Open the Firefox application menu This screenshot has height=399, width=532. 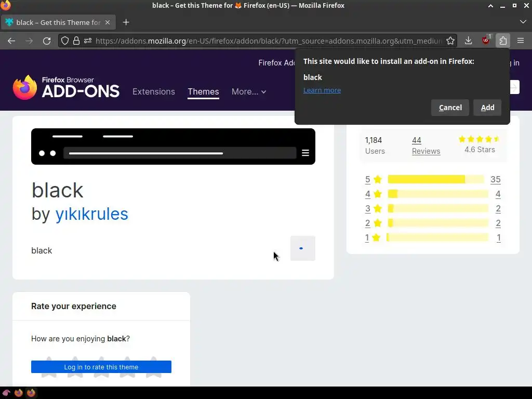click(x=521, y=41)
